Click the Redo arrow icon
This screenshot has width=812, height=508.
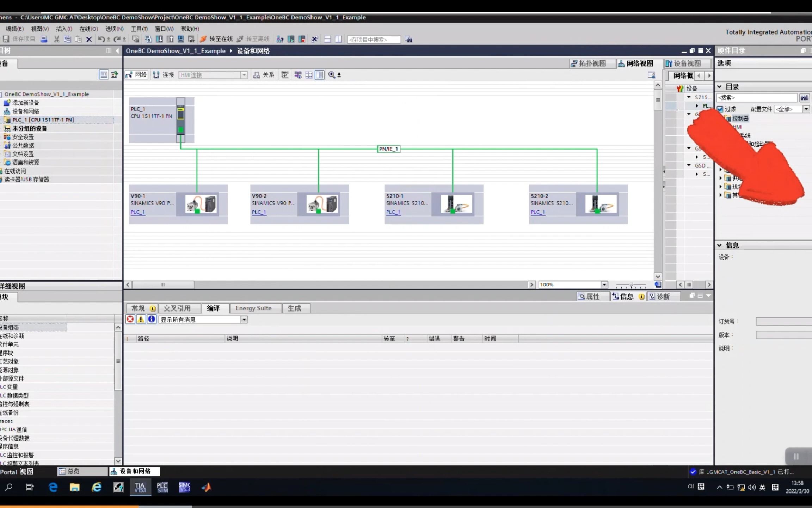pyautogui.click(x=117, y=39)
